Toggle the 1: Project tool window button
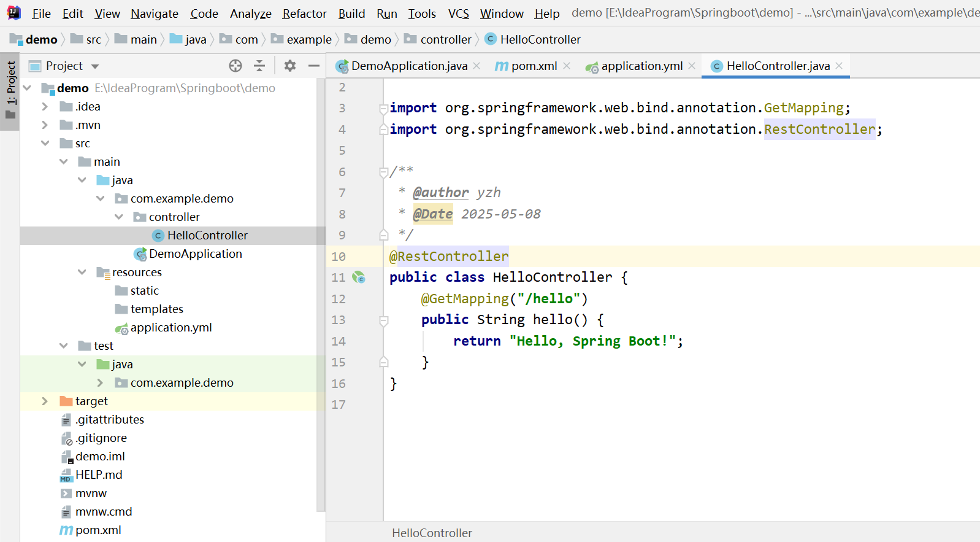This screenshot has width=980, height=542. click(10, 91)
